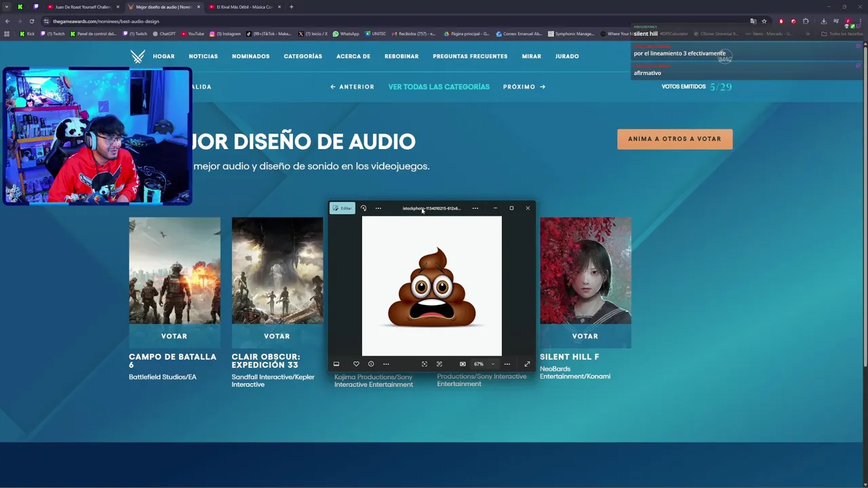
Task: Click the Clair Obscur cover art
Action: coord(277,270)
